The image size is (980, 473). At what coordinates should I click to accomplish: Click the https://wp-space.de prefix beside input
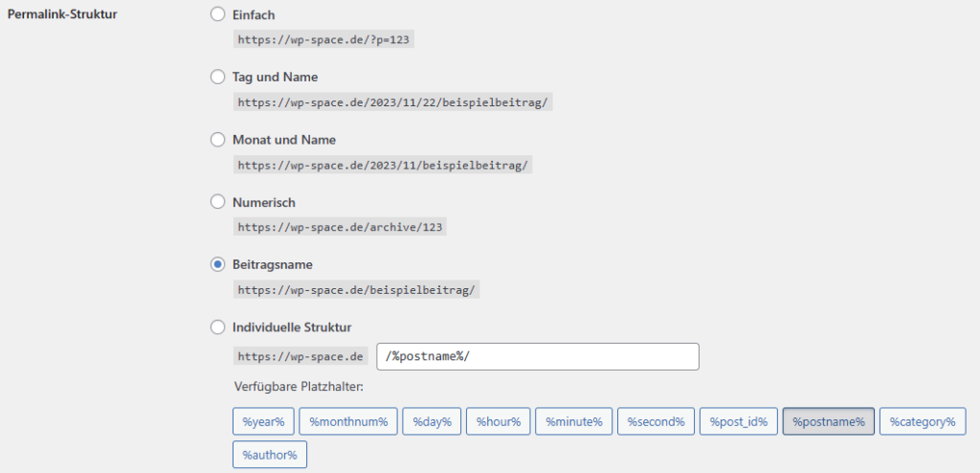click(301, 356)
